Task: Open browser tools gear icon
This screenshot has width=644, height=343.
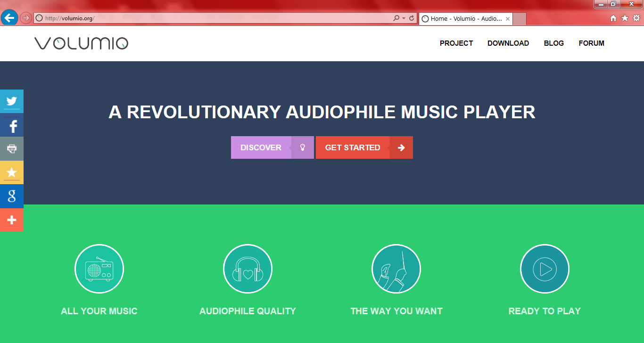Action: [636, 18]
